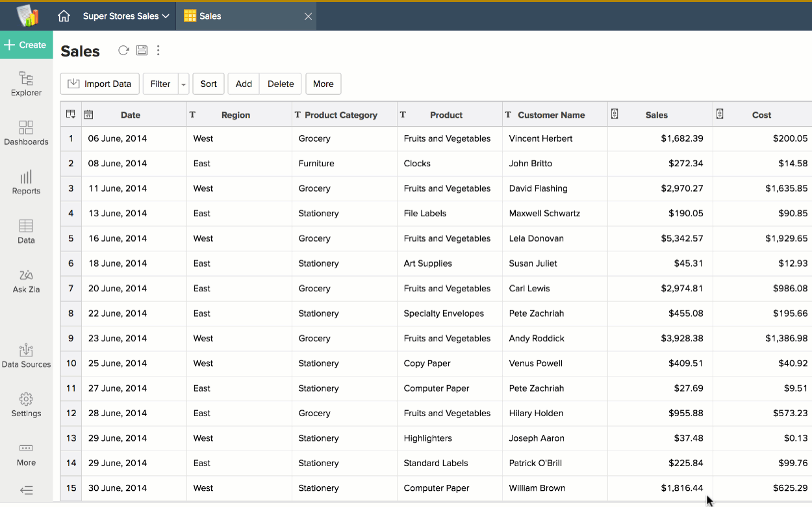Image resolution: width=812 pixels, height=507 pixels.
Task: Click the Home icon in top bar
Action: coord(64,16)
